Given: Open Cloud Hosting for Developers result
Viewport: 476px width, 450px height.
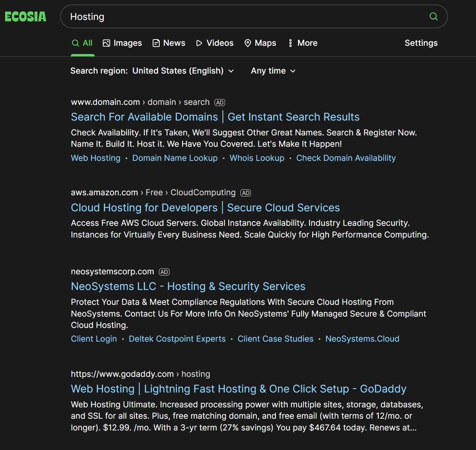Looking at the screenshot, I should (205, 208).
